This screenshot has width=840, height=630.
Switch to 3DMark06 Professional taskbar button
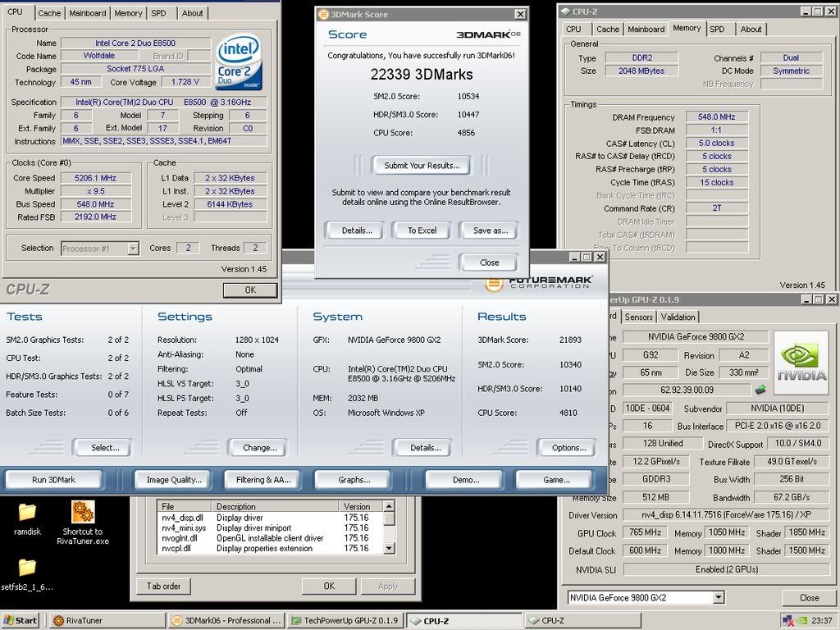coord(227,620)
